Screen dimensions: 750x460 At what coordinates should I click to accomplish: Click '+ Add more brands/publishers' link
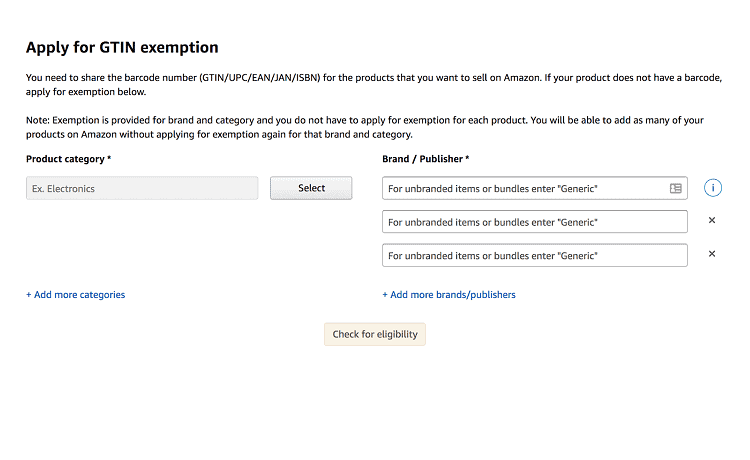pyautogui.click(x=449, y=295)
